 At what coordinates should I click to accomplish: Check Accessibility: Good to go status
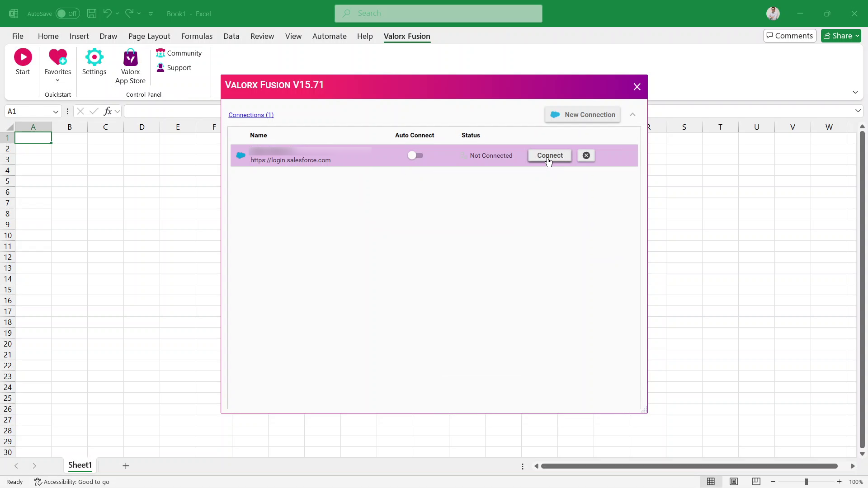coord(72,482)
